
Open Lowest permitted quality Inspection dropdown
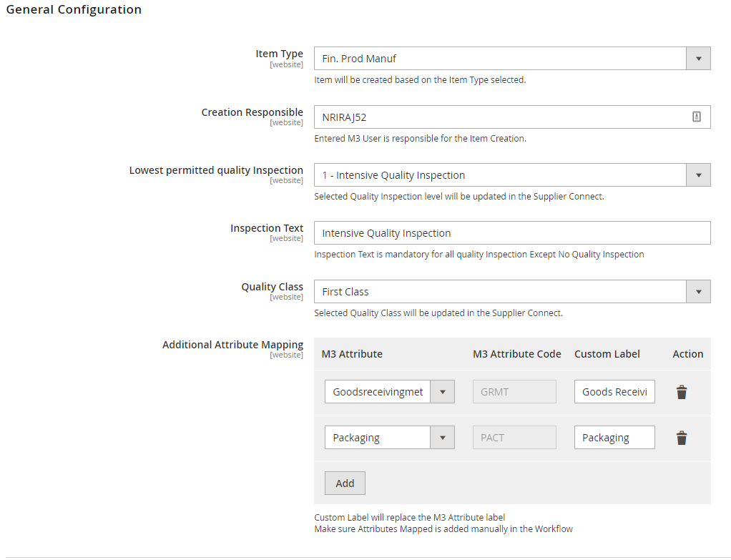point(512,175)
